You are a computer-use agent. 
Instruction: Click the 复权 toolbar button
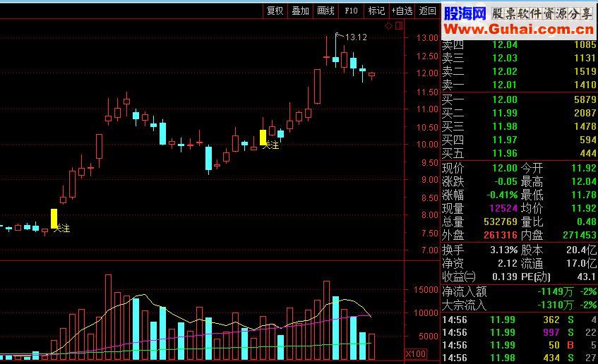[275, 11]
